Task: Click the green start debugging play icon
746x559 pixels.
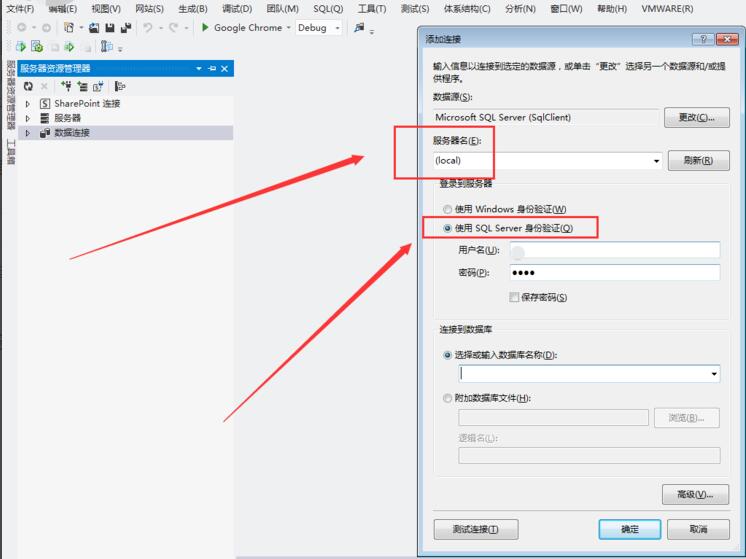Action: [205, 27]
